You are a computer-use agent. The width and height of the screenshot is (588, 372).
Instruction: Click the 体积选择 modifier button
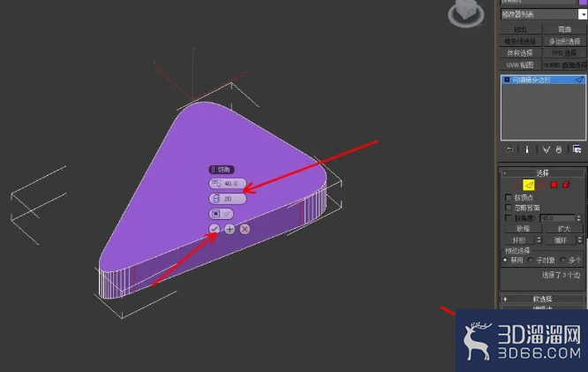coord(520,53)
